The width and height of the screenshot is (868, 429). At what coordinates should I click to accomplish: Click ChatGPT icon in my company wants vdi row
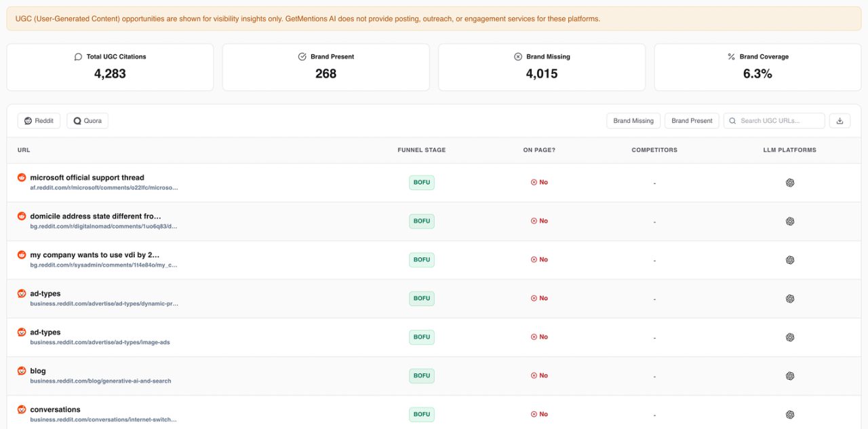790,260
